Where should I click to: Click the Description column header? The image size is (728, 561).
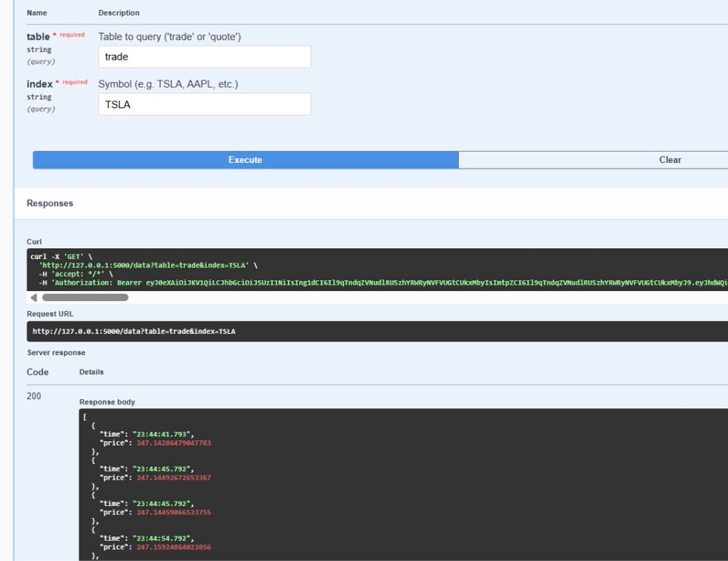coord(118,13)
